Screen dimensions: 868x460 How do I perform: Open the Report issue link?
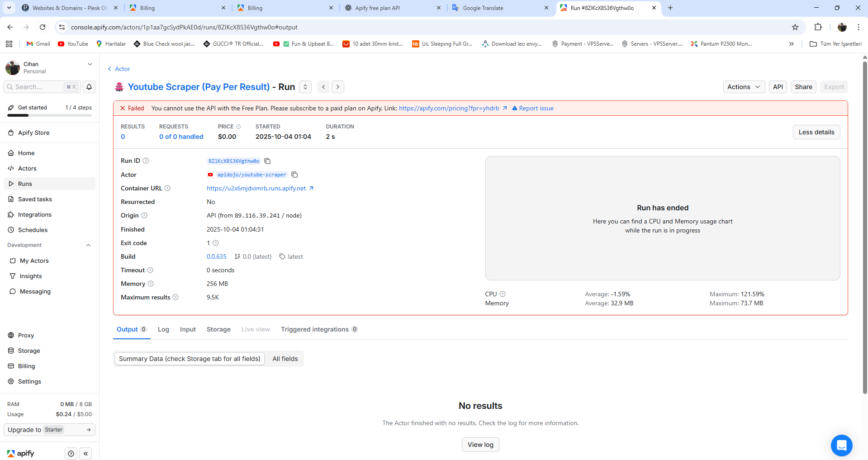tap(533, 108)
